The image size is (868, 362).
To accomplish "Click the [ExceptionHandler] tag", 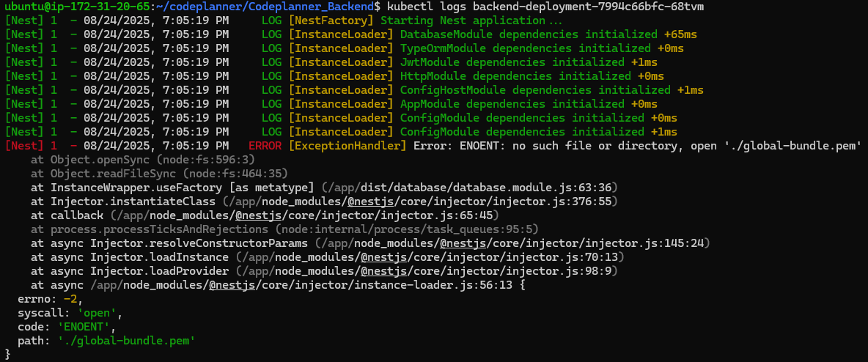I will coord(347,146).
